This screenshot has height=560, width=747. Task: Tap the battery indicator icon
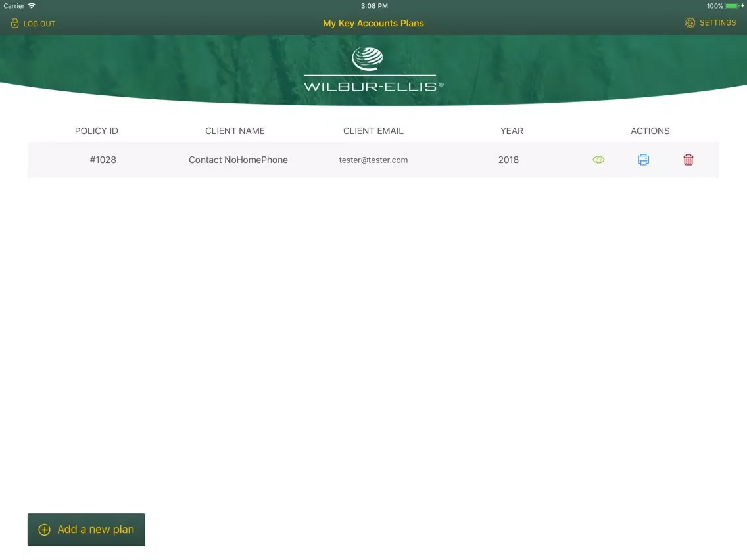point(732,6)
